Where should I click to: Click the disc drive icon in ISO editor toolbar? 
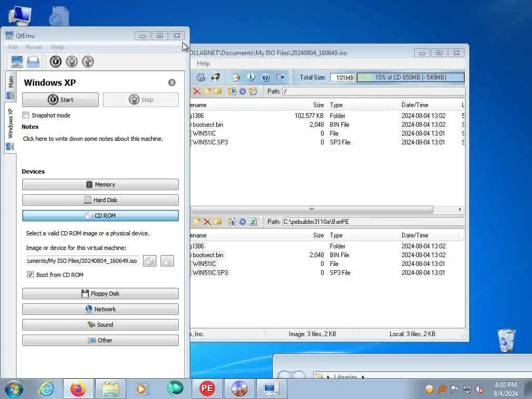coord(201,77)
